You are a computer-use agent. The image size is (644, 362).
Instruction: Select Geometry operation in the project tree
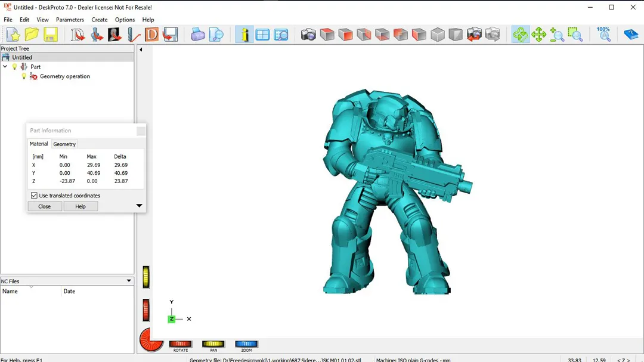pyautogui.click(x=65, y=76)
